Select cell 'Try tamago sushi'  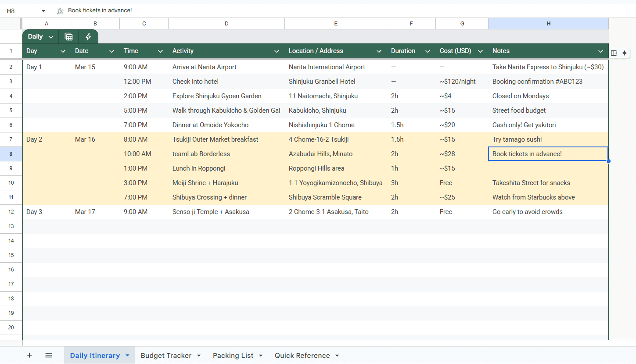click(x=549, y=139)
